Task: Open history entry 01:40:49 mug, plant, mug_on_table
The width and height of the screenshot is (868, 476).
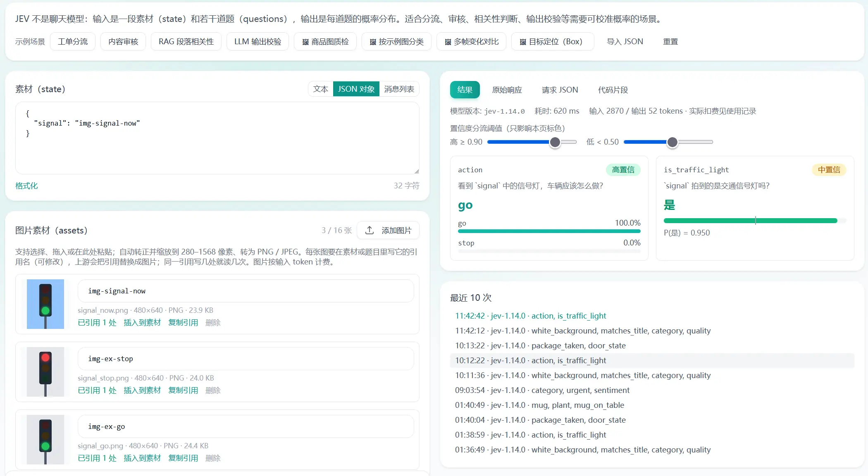Action: click(652, 405)
